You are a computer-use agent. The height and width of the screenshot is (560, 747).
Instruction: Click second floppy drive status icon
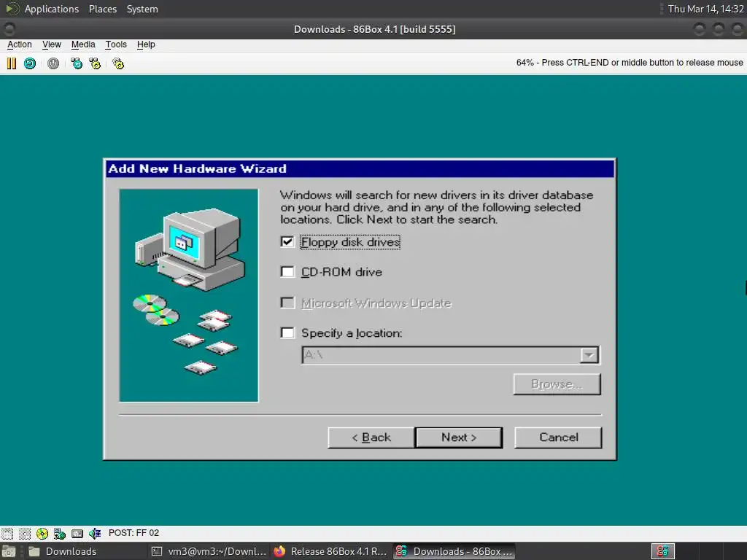pyautogui.click(x=25, y=533)
